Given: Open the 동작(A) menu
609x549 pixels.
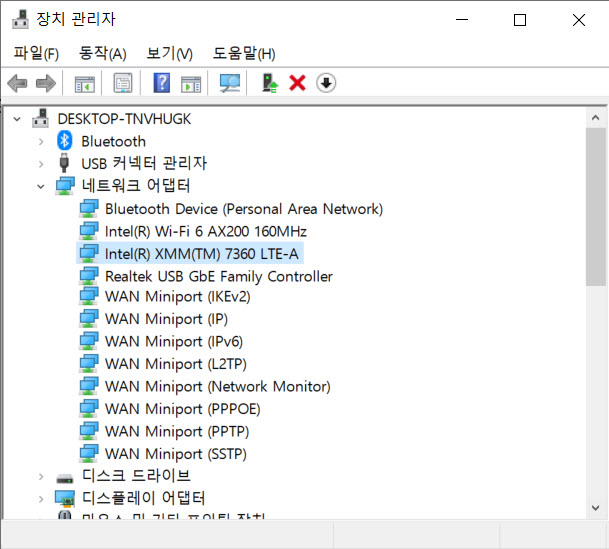Looking at the screenshot, I should click(x=103, y=53).
